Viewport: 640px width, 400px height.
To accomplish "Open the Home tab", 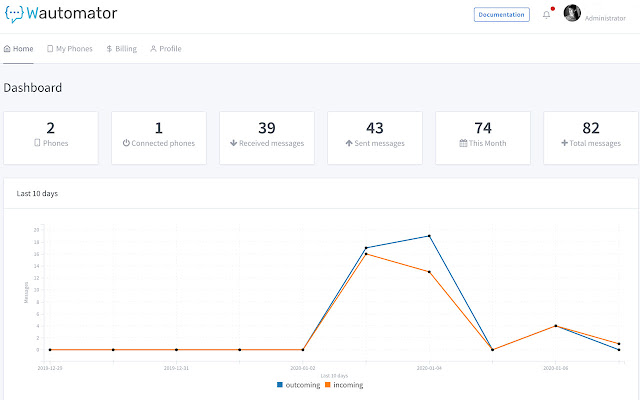I will pos(18,48).
